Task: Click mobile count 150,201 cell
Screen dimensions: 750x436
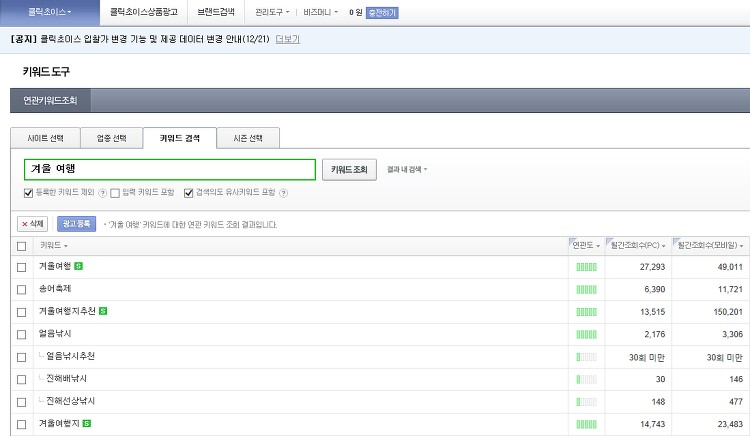Action: pyautogui.click(x=728, y=312)
